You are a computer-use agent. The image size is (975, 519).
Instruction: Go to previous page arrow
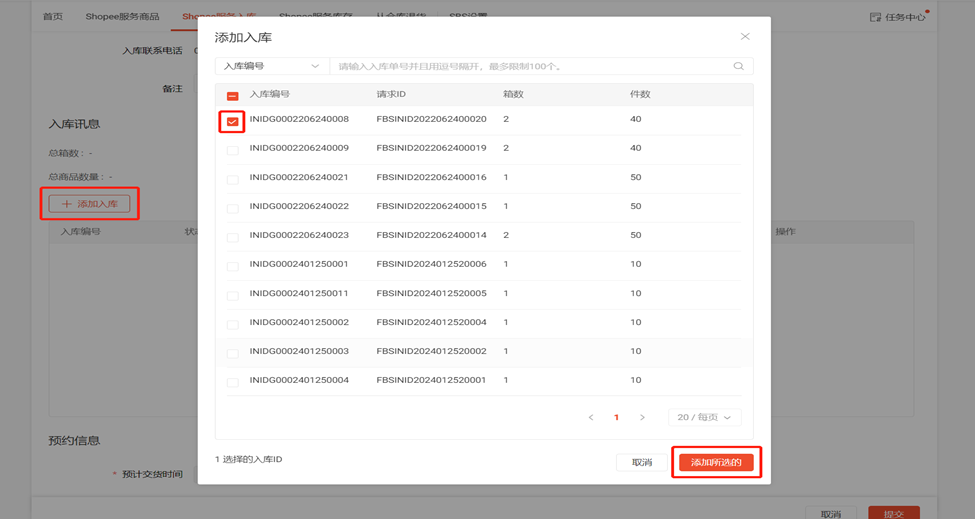click(x=591, y=417)
